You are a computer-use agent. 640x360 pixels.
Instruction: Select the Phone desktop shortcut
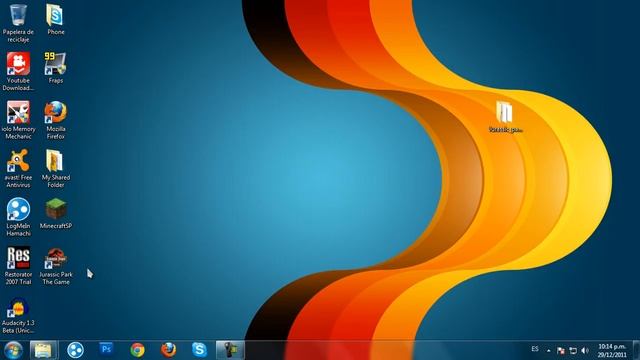56,20
